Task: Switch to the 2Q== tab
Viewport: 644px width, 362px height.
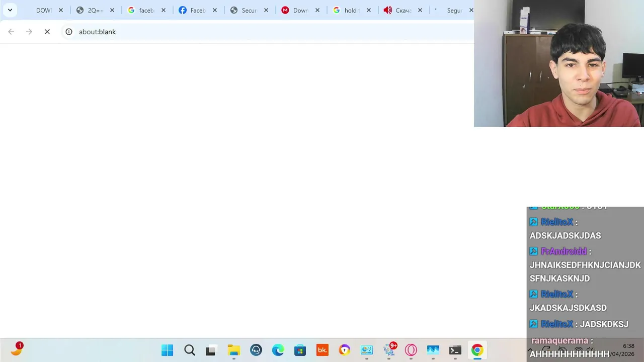Action: (95, 10)
